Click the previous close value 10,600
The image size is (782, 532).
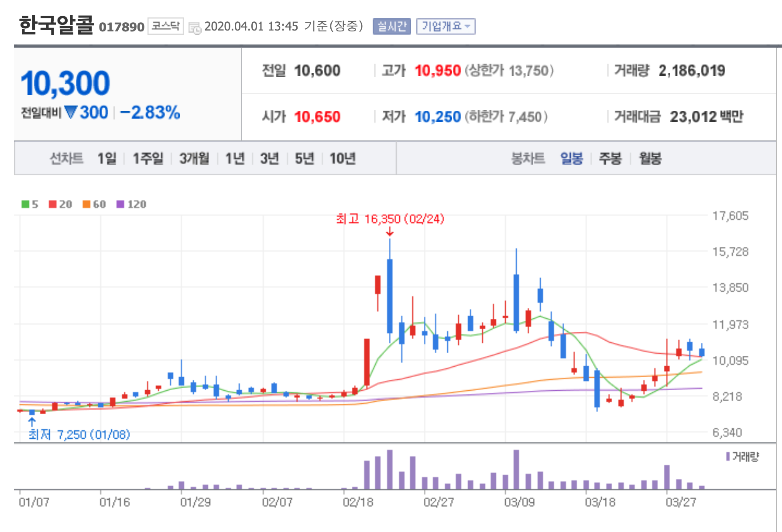tap(317, 71)
